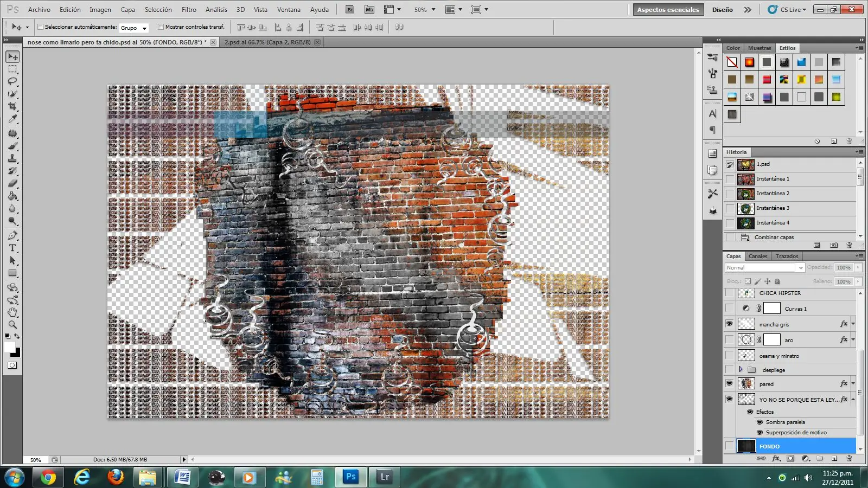Enable Mostrar controles transf. checkbox
Viewport: 868px width, 488px height.
(x=161, y=27)
